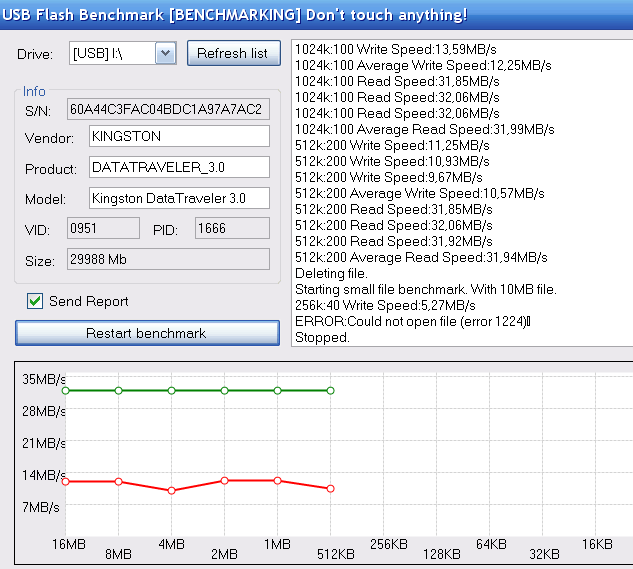Click the red write-speed point at 4MB

(172, 491)
